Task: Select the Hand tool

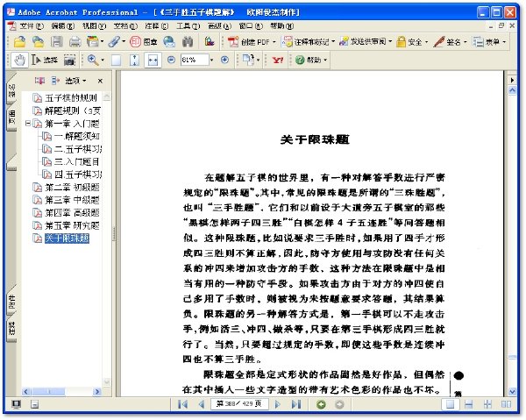Action: click(x=19, y=60)
